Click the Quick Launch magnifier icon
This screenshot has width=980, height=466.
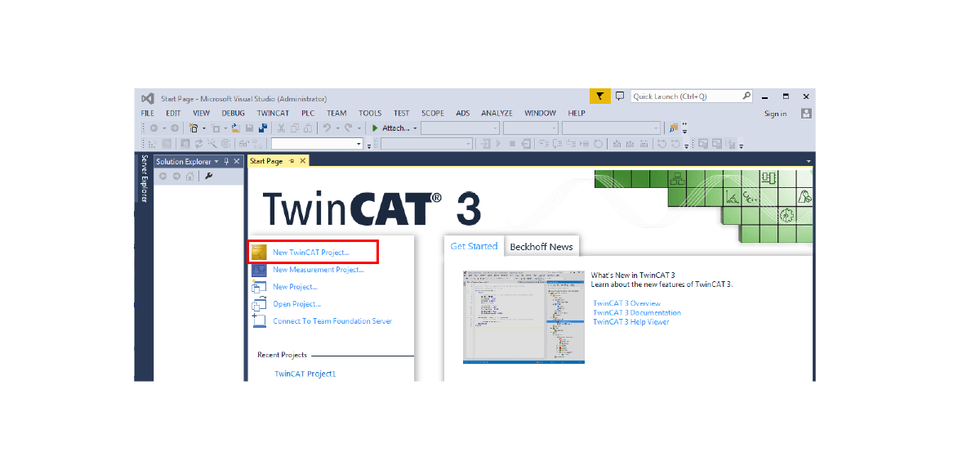(746, 96)
